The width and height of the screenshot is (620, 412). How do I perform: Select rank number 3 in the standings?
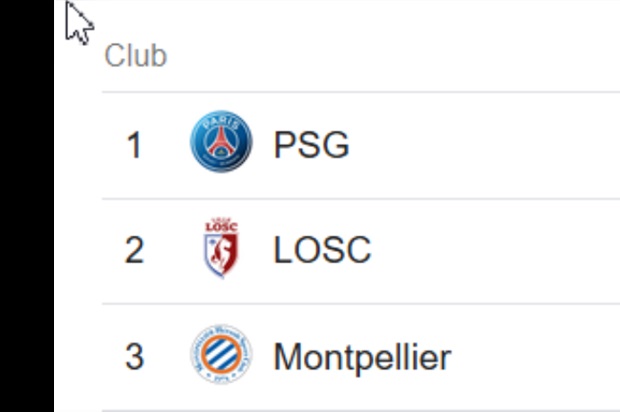coord(134,357)
